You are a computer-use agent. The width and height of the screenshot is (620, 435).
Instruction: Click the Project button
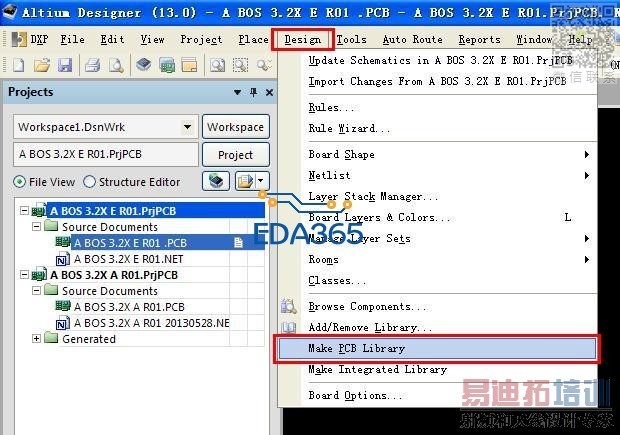click(236, 155)
